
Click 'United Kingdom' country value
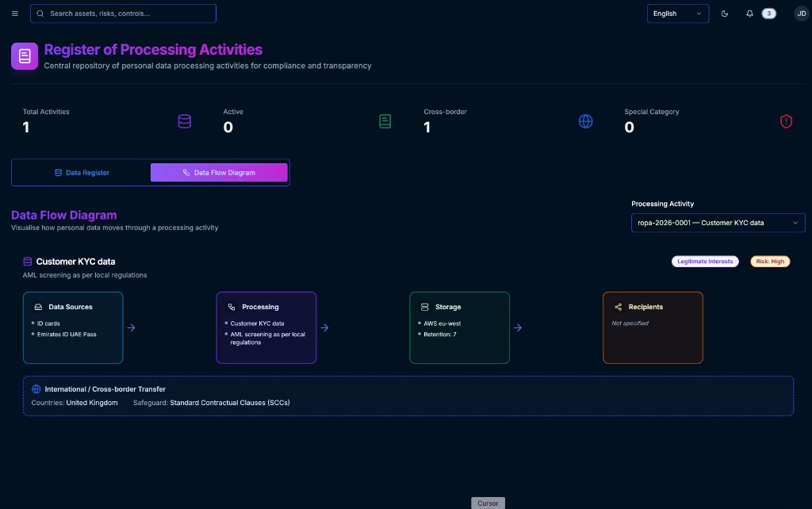[92, 403]
